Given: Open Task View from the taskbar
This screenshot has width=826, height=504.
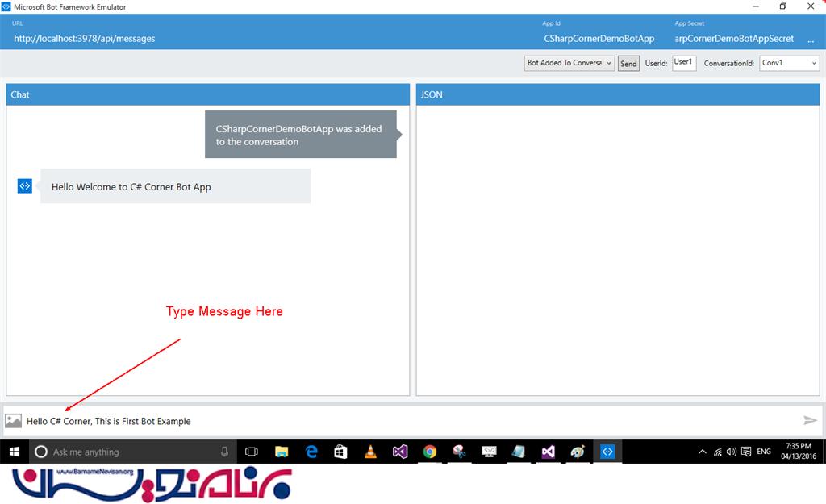Looking at the screenshot, I should pyautogui.click(x=252, y=452).
